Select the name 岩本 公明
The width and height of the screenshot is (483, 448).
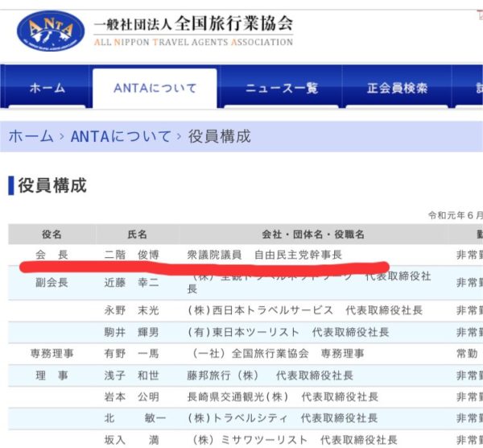tap(131, 396)
